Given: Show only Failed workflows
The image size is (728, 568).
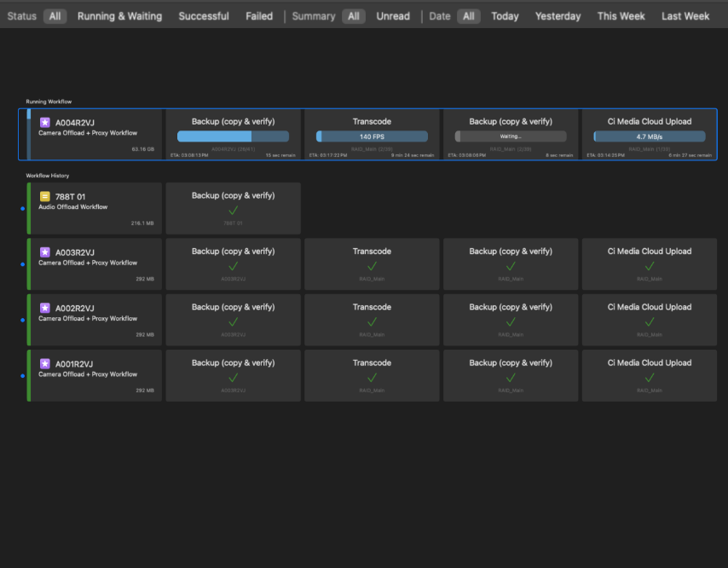Looking at the screenshot, I should click(x=259, y=16).
